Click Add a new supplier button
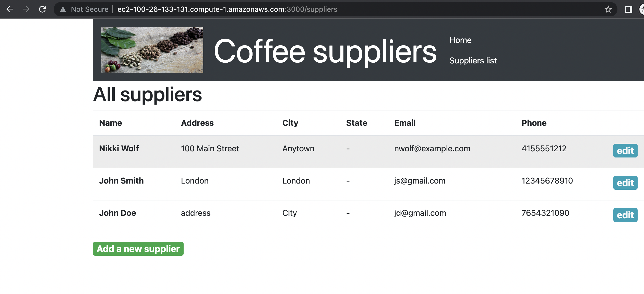Screen dimensions: 644x294 click(138, 249)
